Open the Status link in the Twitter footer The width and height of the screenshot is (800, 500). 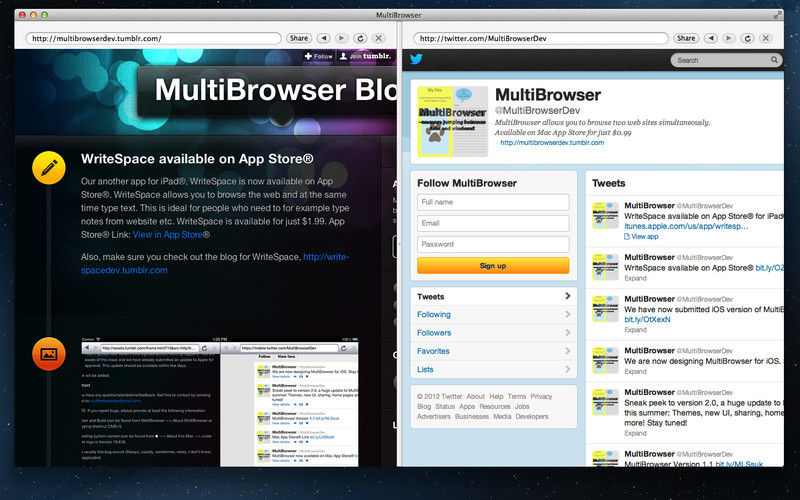point(445,407)
